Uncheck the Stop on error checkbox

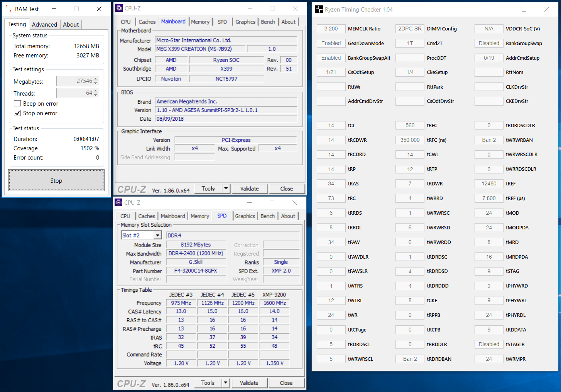[17, 113]
